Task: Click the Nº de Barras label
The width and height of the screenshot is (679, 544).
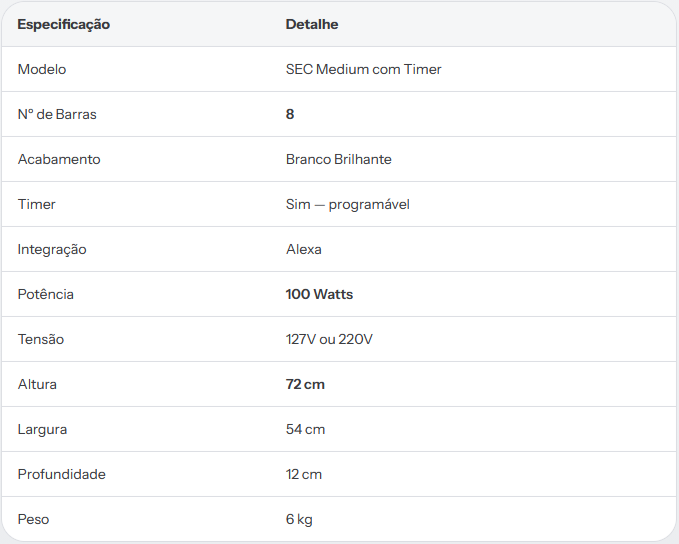Action: (x=57, y=114)
